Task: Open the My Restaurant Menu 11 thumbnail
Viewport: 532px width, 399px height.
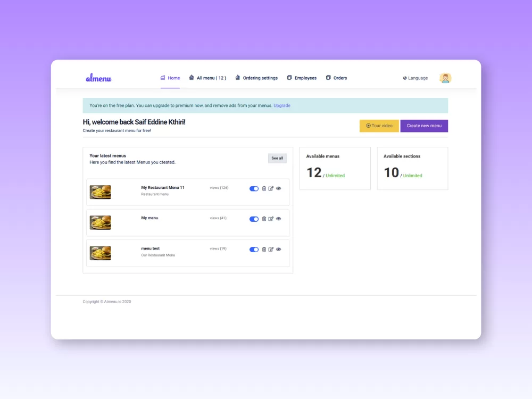Action: click(x=101, y=192)
